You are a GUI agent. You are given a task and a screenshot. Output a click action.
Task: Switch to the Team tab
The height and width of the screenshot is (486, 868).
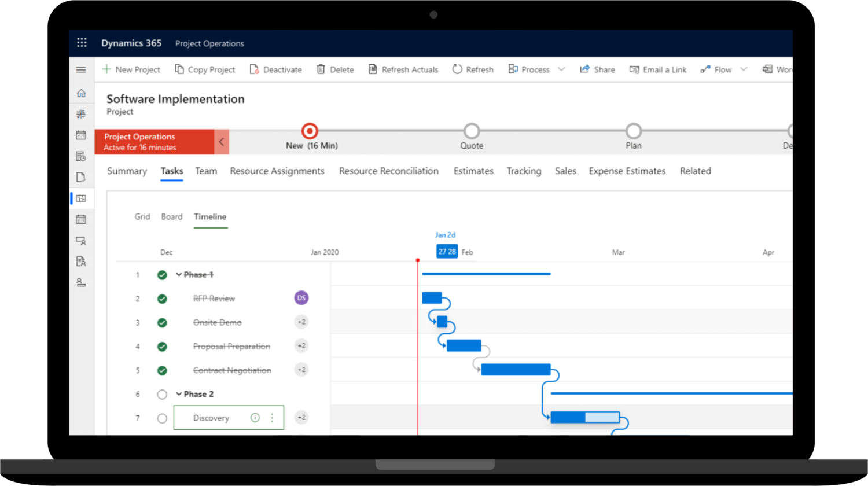(x=206, y=171)
